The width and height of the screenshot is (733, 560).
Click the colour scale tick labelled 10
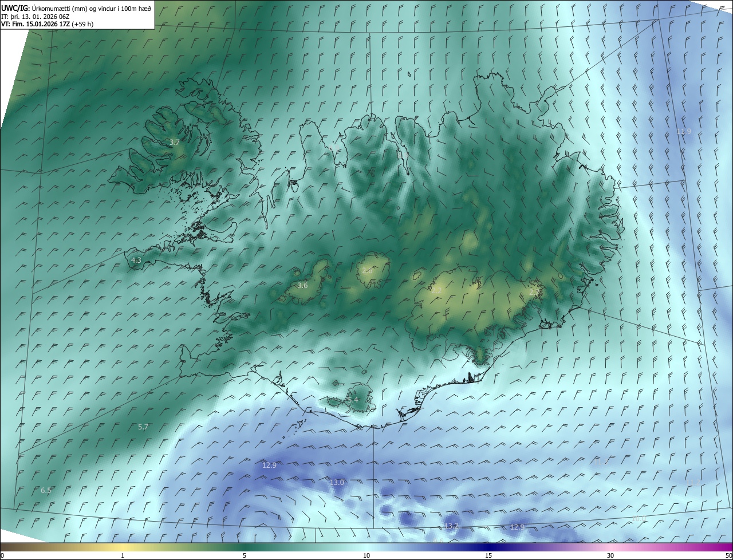(366, 555)
